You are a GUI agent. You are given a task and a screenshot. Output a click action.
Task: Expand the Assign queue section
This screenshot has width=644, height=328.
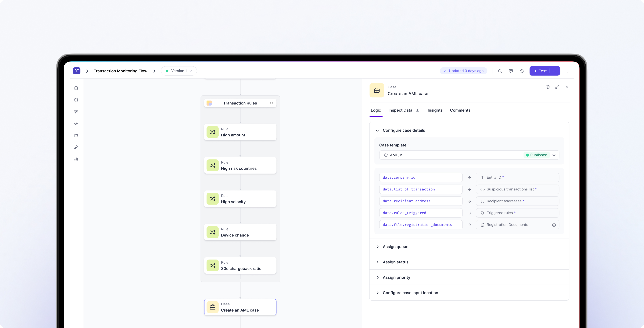coord(395,247)
